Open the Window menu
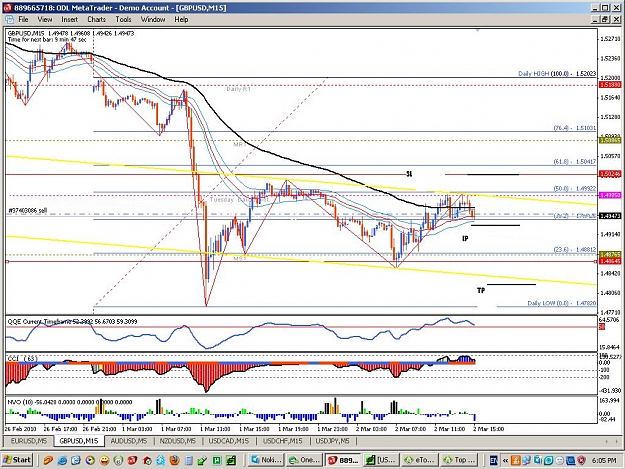The image size is (625, 469). click(x=153, y=19)
